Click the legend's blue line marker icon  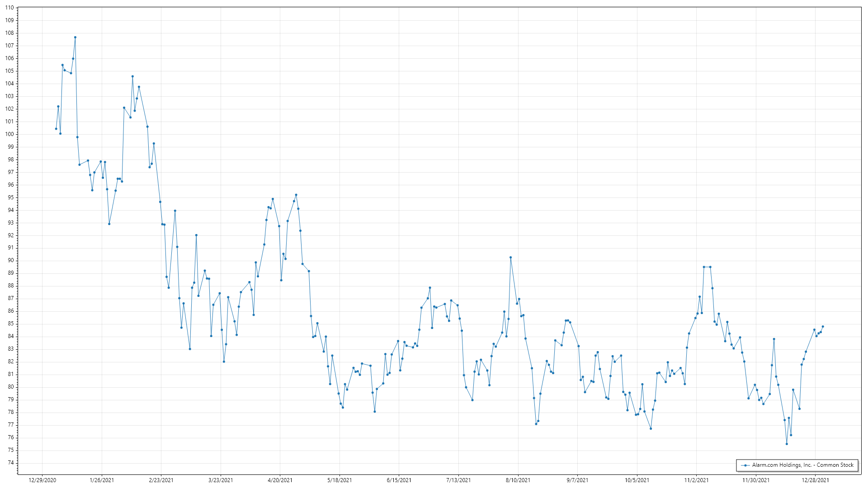(x=745, y=465)
